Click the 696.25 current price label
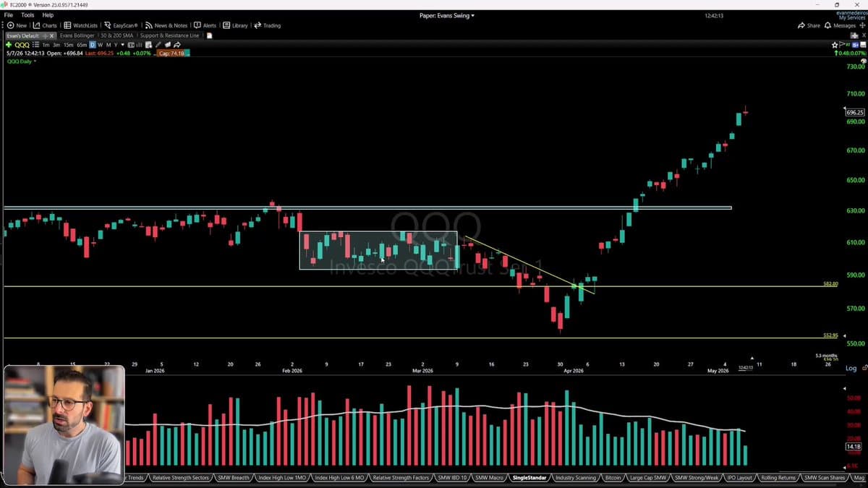This screenshot has width=868, height=488. coord(855,112)
